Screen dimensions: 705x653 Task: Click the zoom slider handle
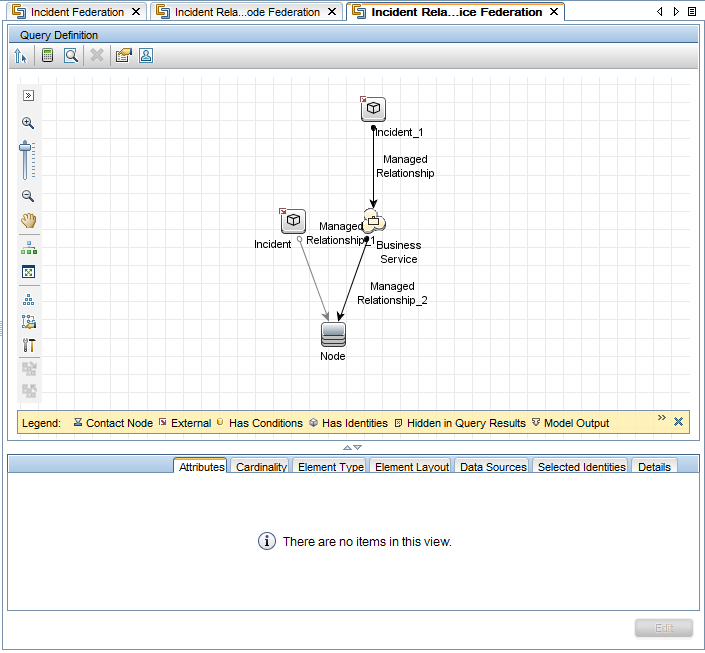pos(25,147)
